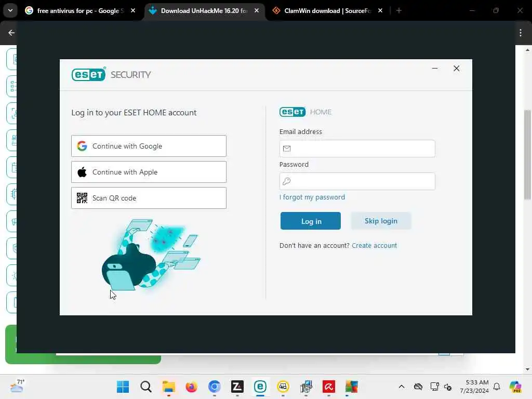532x399 pixels.
Task: Minimize the ESET Security dialog
Action: [435, 68]
